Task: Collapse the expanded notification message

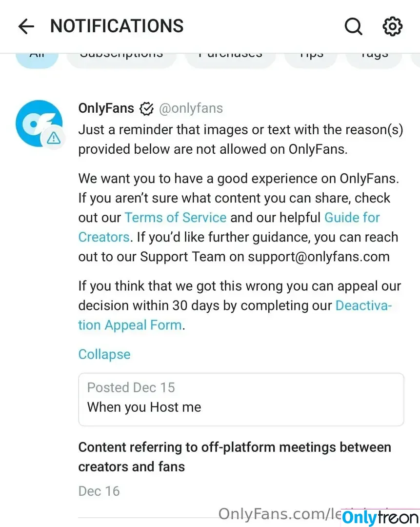Action: click(104, 354)
